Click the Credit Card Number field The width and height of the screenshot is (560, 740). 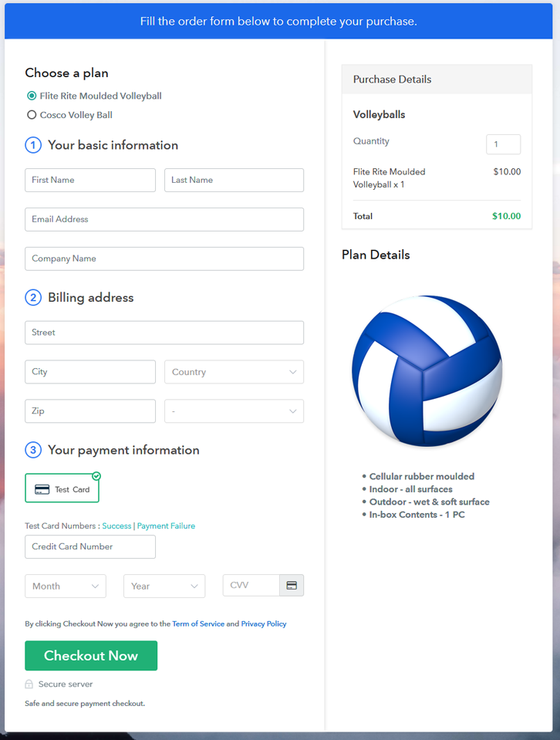(90, 546)
